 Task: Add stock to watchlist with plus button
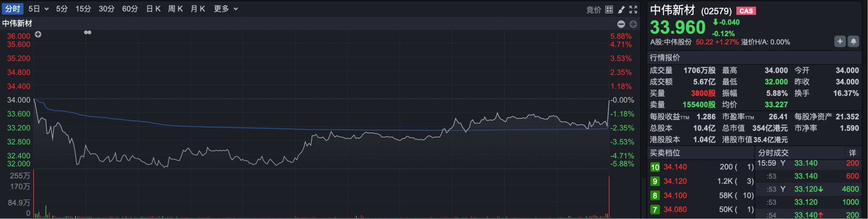click(840, 42)
